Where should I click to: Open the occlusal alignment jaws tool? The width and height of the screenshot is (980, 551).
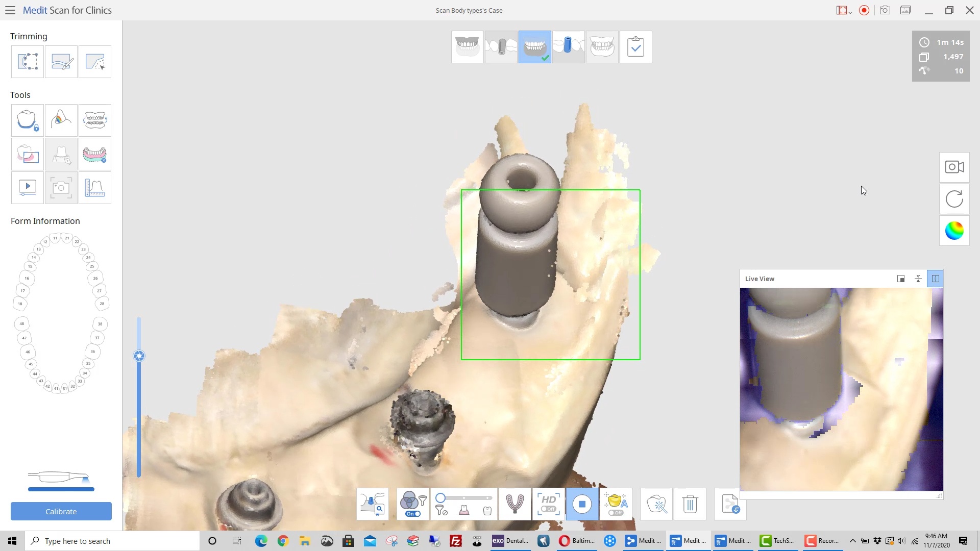pyautogui.click(x=95, y=120)
